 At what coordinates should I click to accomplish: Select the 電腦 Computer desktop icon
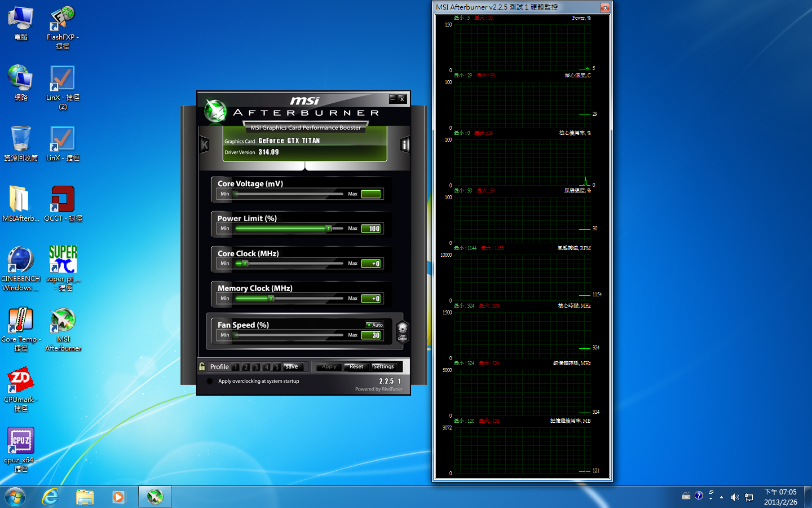pos(21,24)
